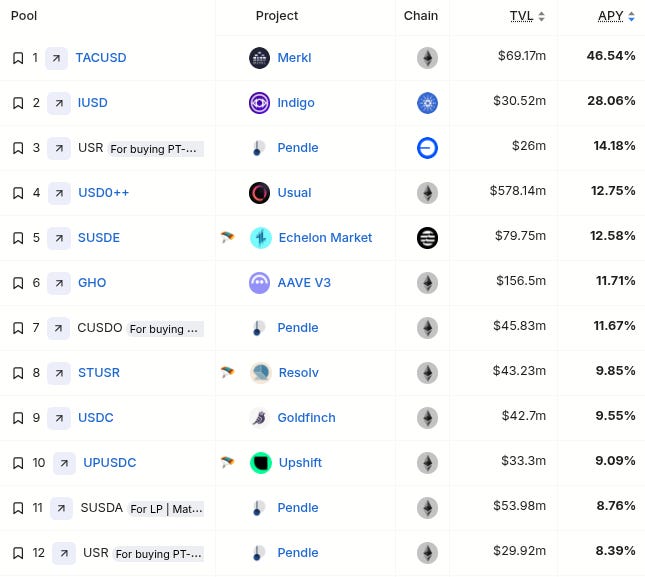The height and width of the screenshot is (577, 645).
Task: Bookmark the SUSDA pool
Action: (18, 508)
